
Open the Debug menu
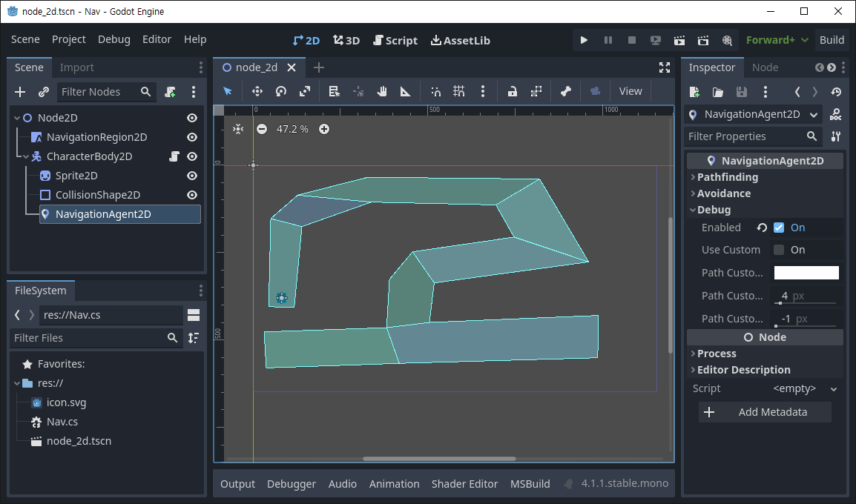[114, 39]
